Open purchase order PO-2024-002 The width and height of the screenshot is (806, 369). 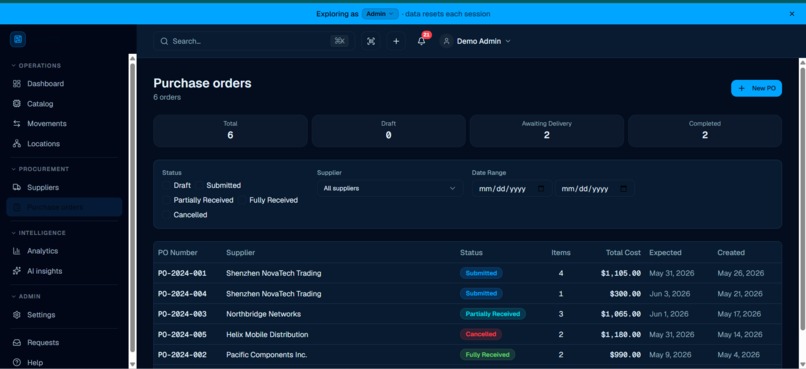(182, 355)
